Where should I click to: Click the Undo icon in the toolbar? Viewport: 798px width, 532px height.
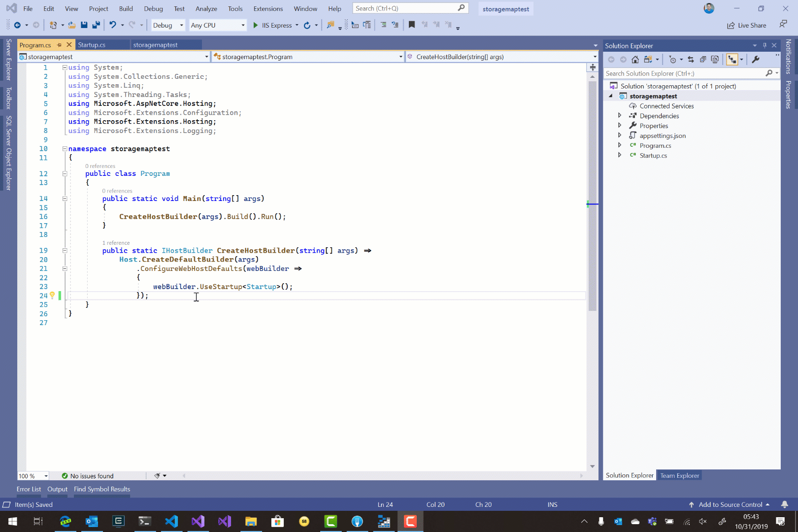coord(113,25)
